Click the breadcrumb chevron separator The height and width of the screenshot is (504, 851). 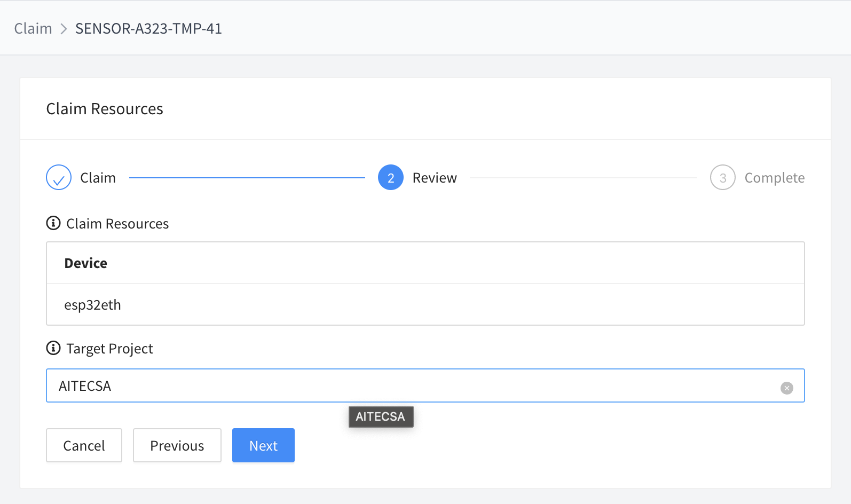(x=64, y=29)
